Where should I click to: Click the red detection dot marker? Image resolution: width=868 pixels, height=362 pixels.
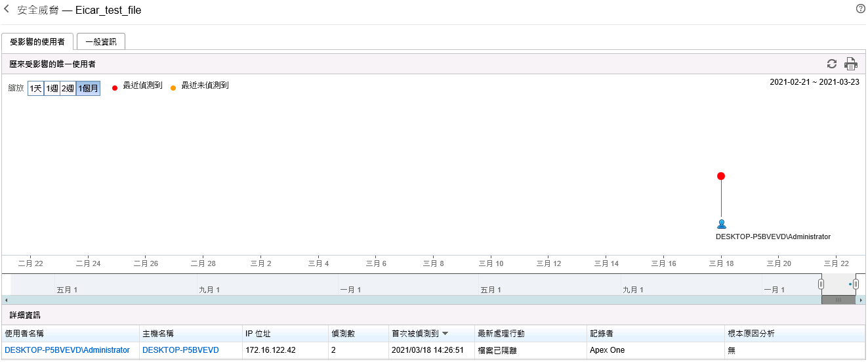point(721,176)
